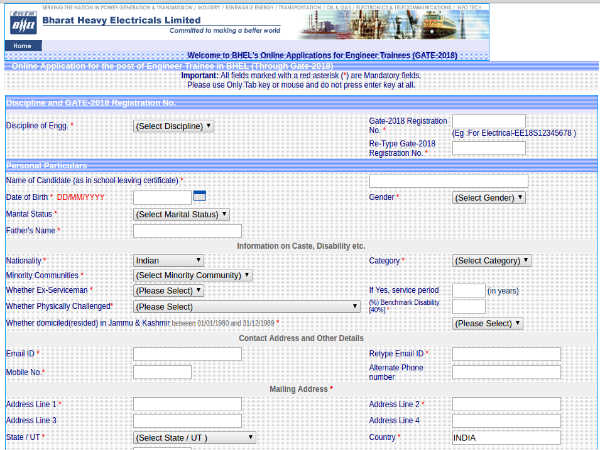
Task: Click the Welcome to BHEL's Online Applications heading
Action: [322, 55]
